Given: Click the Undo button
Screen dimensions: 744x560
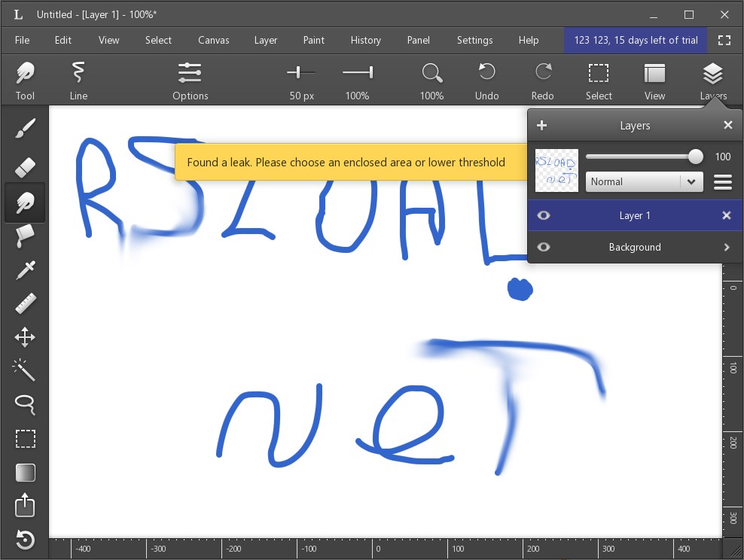Looking at the screenshot, I should click(x=486, y=81).
